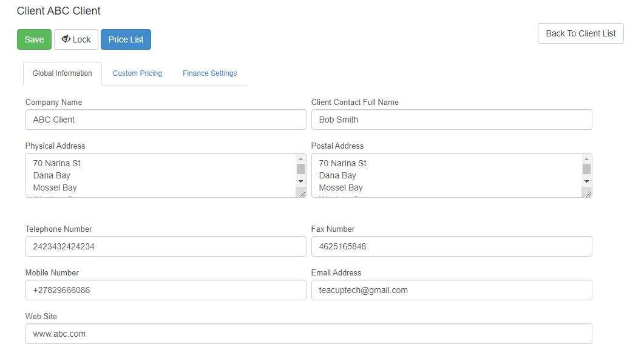Click the Web Site input field
The width and height of the screenshot is (644, 361).
308,334
